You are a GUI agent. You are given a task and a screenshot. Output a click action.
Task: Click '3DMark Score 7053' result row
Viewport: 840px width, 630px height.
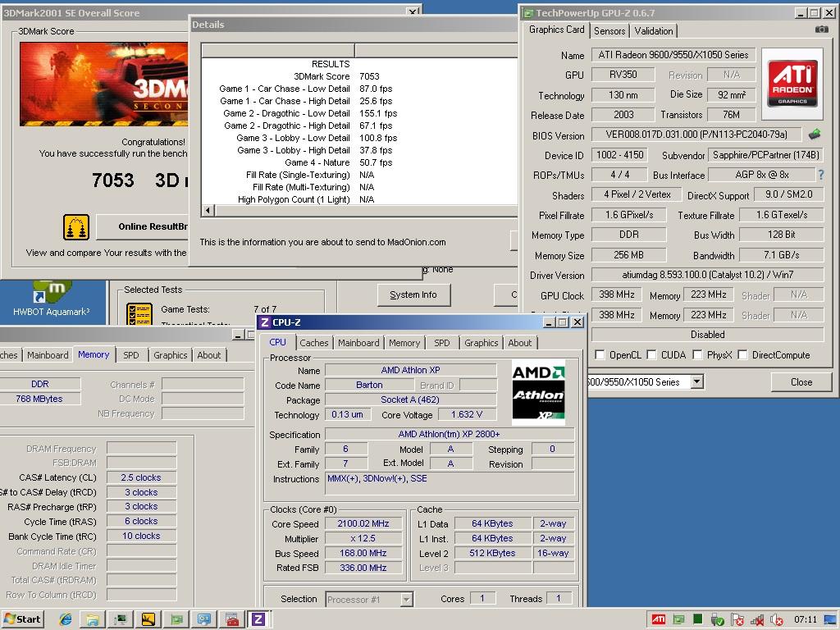point(359,76)
